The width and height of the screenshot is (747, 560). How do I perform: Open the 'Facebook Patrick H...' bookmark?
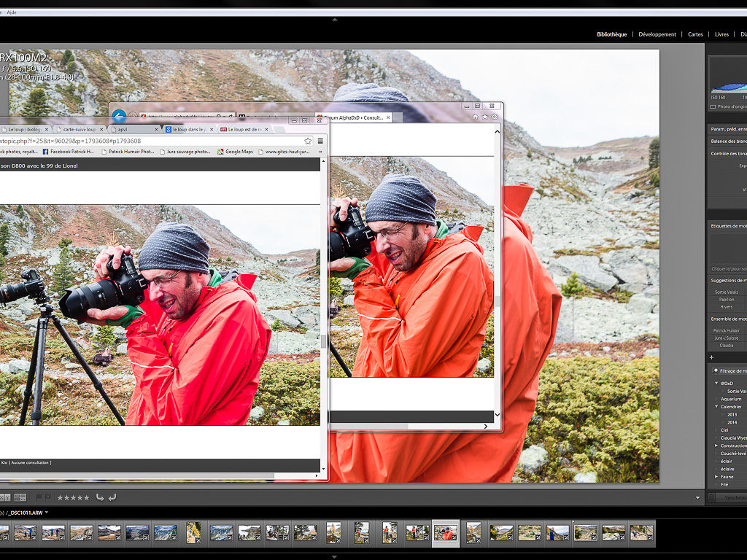coord(68,152)
